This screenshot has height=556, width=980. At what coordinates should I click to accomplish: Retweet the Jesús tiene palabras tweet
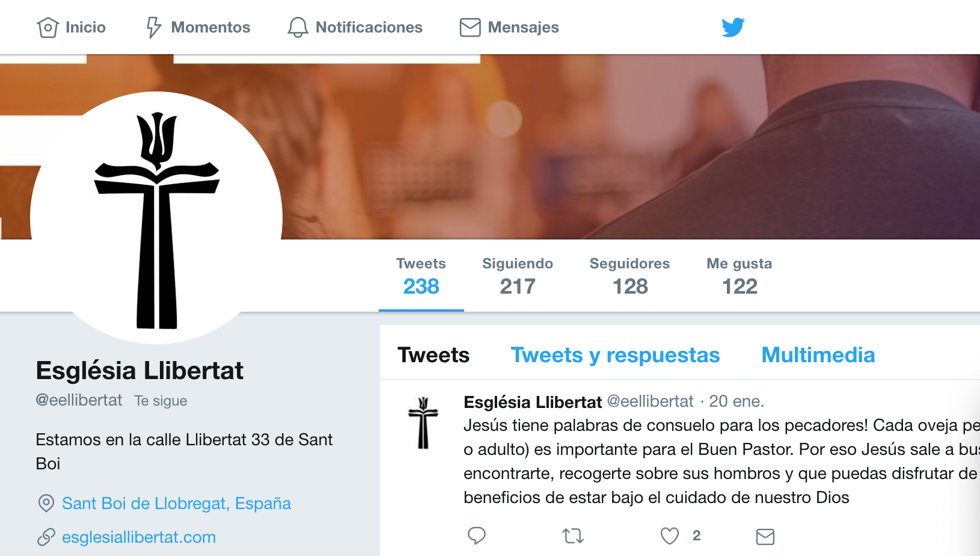573,536
